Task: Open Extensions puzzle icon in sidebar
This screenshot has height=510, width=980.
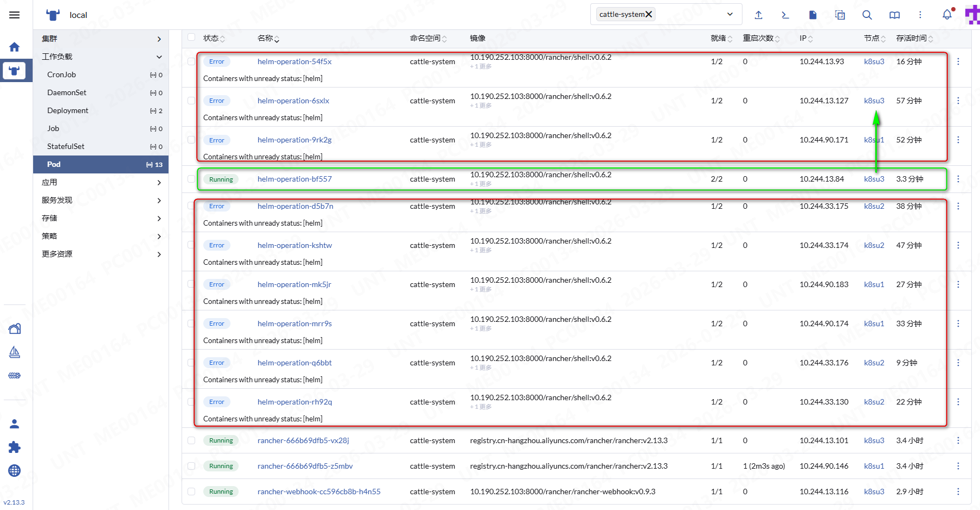Action: 15,447
